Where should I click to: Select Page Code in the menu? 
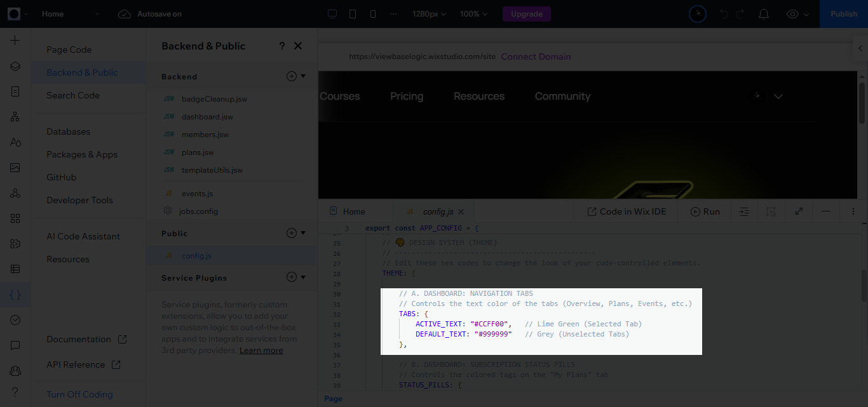coord(69,50)
